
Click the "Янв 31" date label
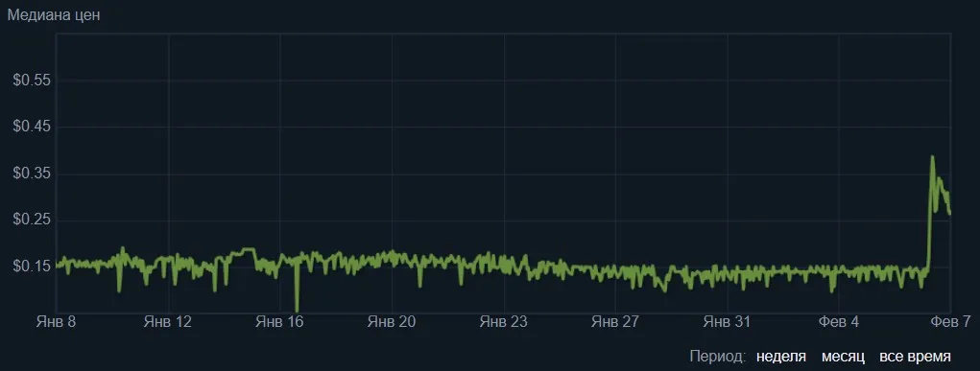click(727, 322)
